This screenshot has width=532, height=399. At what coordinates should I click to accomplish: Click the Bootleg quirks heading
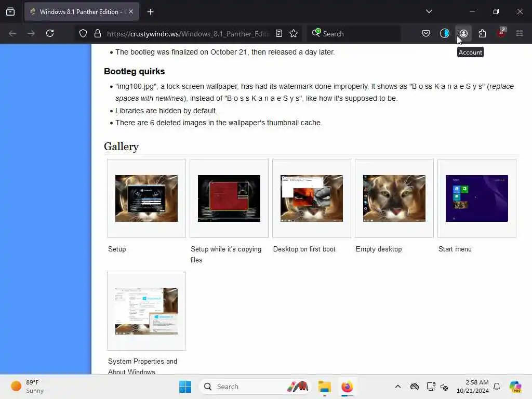tap(135, 71)
